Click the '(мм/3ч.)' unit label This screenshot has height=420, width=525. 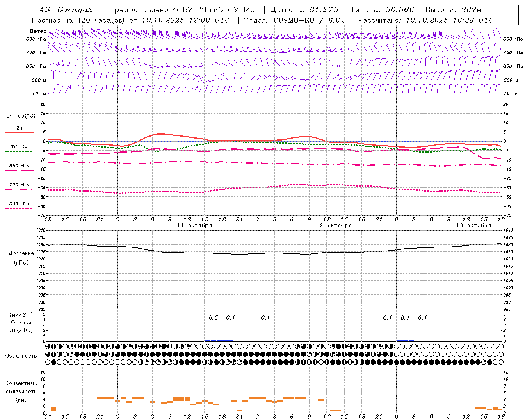[21, 315]
